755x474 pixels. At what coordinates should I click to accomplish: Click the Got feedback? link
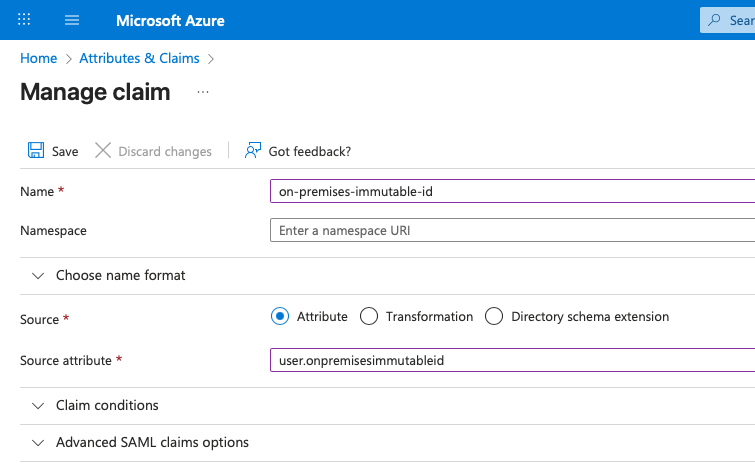309,151
